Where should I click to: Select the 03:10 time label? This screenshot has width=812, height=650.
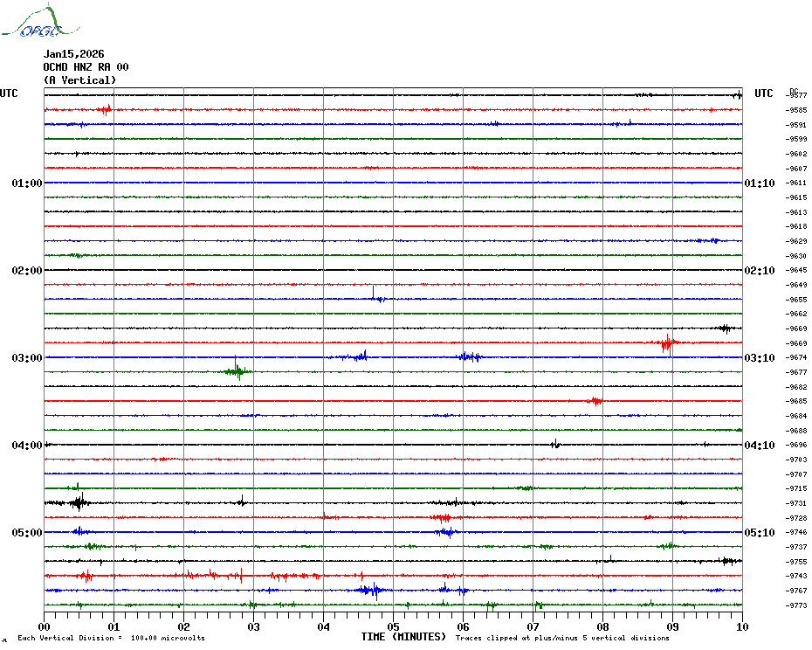point(759,358)
